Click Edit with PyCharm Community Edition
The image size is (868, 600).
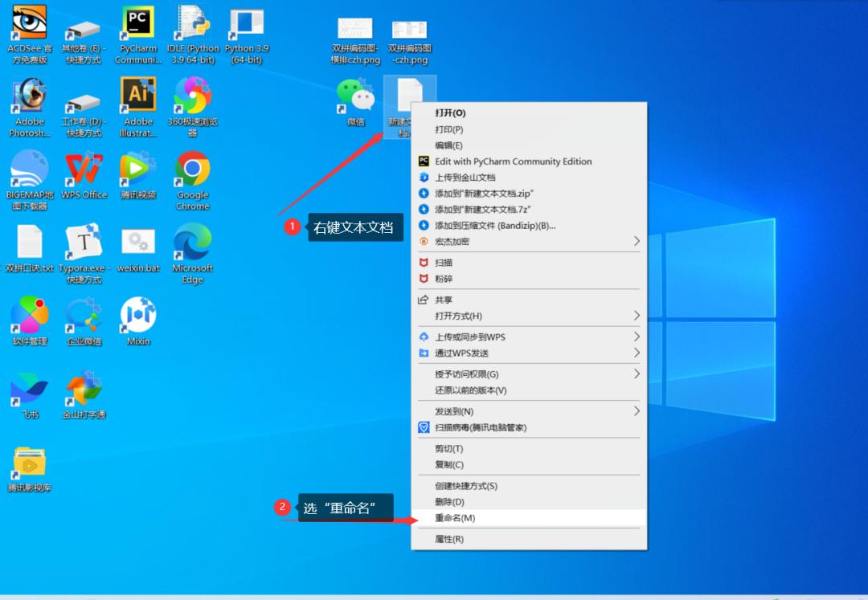point(513,161)
